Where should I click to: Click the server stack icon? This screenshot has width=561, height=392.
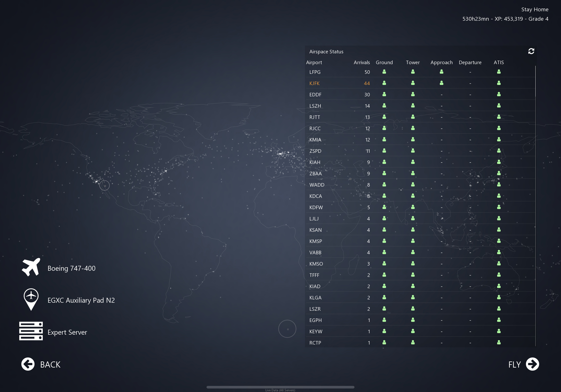click(x=31, y=331)
